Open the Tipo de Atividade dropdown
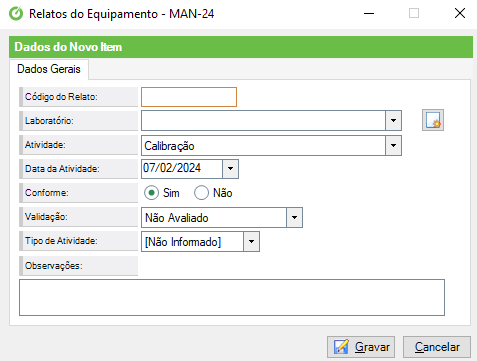The width and height of the screenshot is (477, 361). pos(251,241)
